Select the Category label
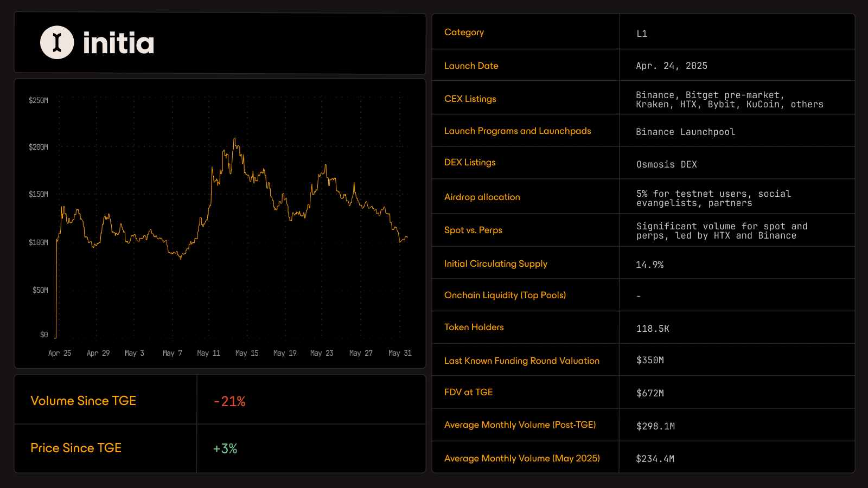 pyautogui.click(x=464, y=33)
